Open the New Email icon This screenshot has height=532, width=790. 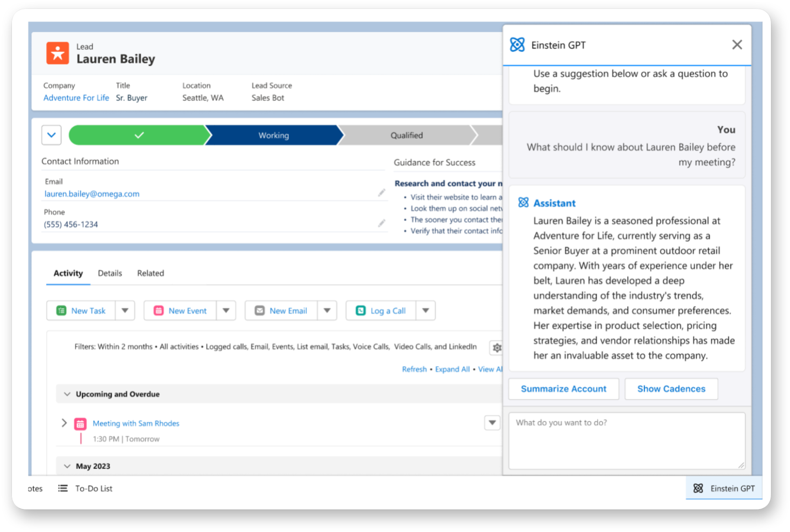pos(260,310)
